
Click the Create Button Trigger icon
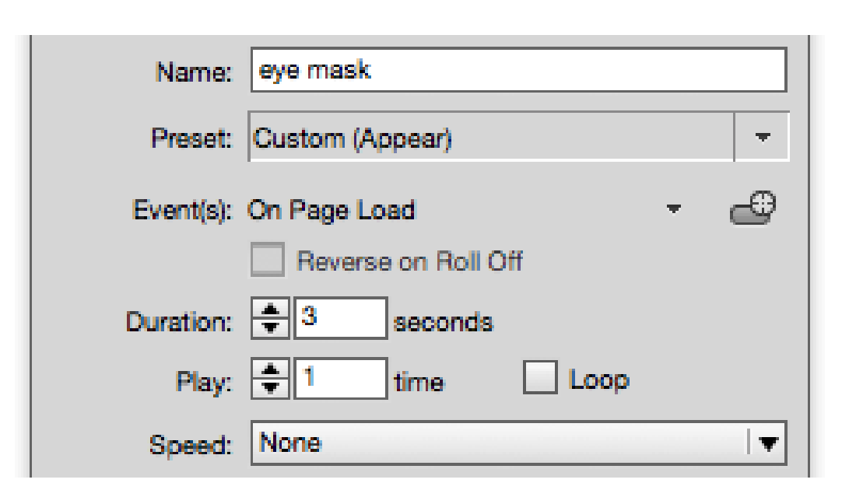click(x=753, y=209)
